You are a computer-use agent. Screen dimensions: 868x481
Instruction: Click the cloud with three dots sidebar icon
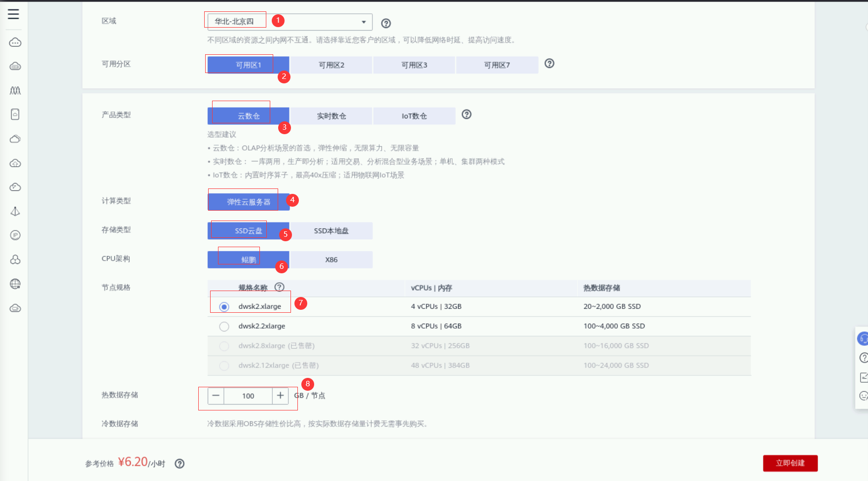(15, 42)
